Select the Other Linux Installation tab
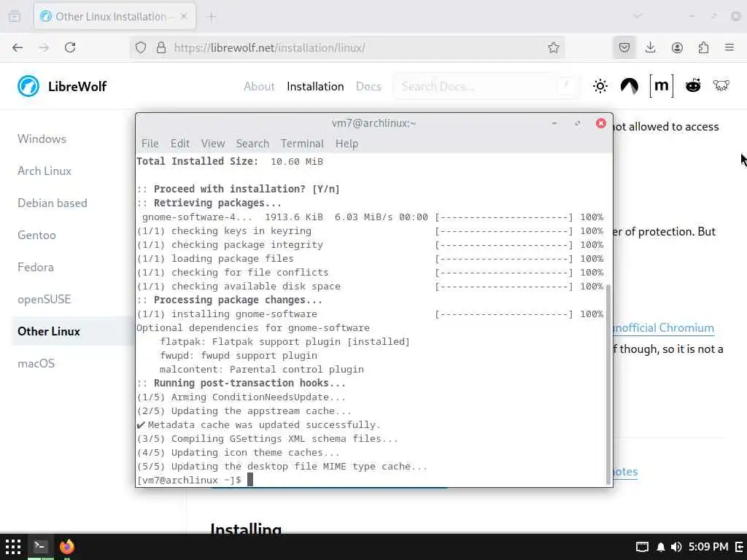 pos(115,16)
